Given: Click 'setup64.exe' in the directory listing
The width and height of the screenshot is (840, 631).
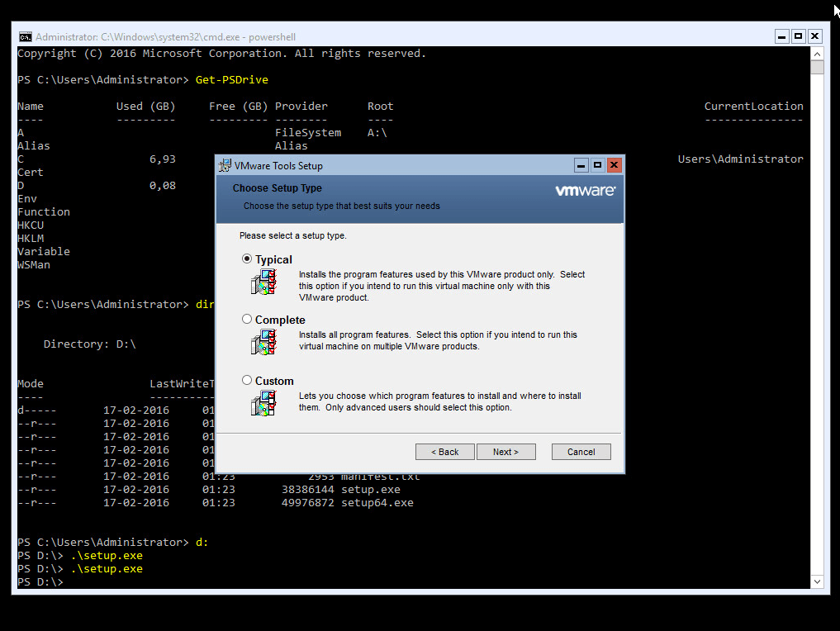Looking at the screenshot, I should click(377, 503).
